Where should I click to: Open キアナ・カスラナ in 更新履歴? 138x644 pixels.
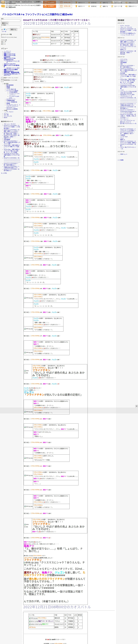125,26
